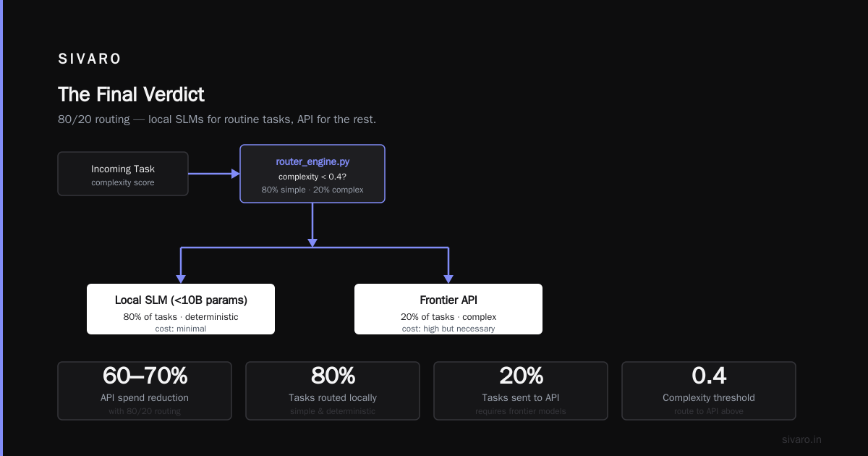Open the 0.4 Complexity threshold card
Screen dimensions: 868x456
pyautogui.click(x=709, y=391)
